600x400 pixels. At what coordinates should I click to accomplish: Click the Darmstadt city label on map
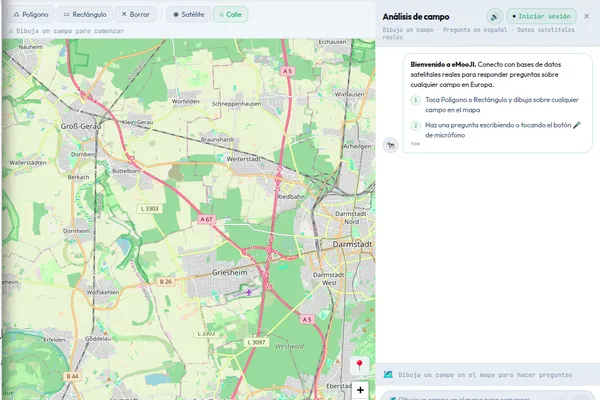pyautogui.click(x=352, y=244)
